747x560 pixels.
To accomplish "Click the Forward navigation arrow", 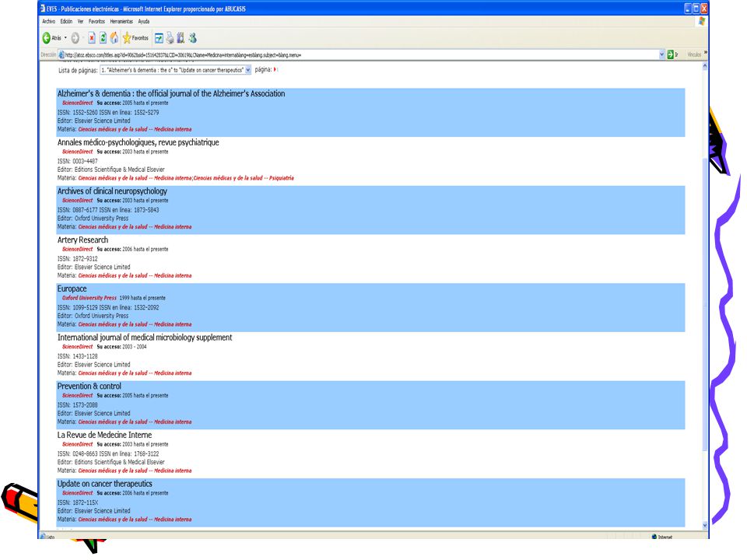I will pyautogui.click(x=75, y=38).
